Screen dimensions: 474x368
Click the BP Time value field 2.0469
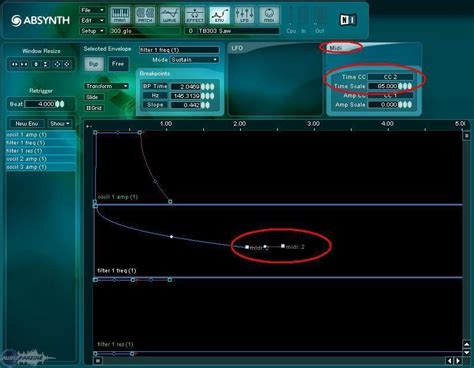[185, 86]
